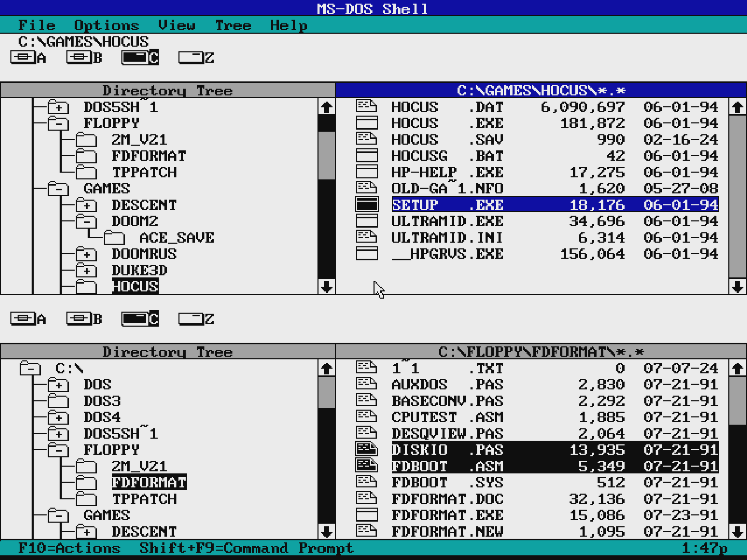Open the File menu
Image resolution: width=747 pixels, height=560 pixels.
tap(37, 25)
